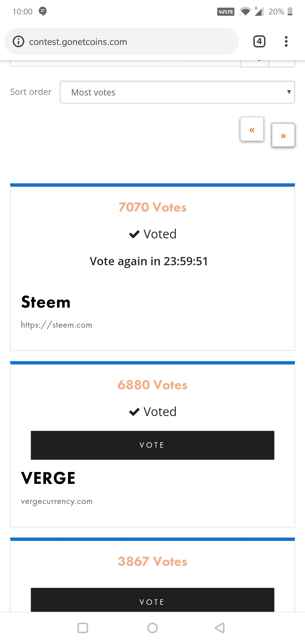
Task: Open the Most votes sort order dropdown
Action: (x=177, y=92)
